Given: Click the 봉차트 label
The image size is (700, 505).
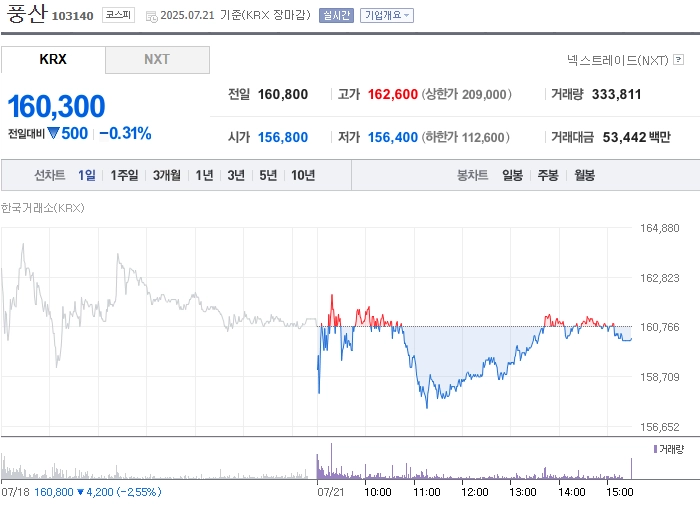Looking at the screenshot, I should tap(472, 175).
